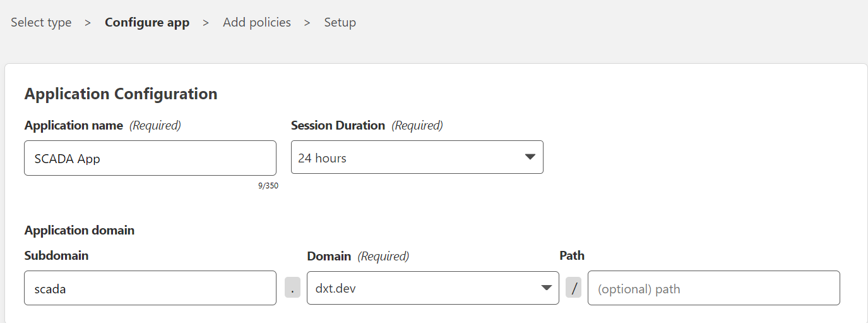Click the dot separator between subdomain and domain
868x323 pixels.
pyautogui.click(x=292, y=287)
